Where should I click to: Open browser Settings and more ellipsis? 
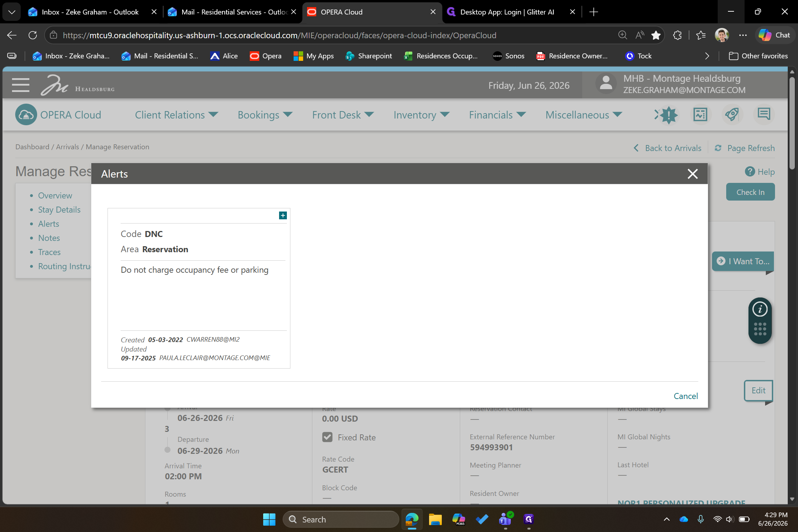click(743, 35)
